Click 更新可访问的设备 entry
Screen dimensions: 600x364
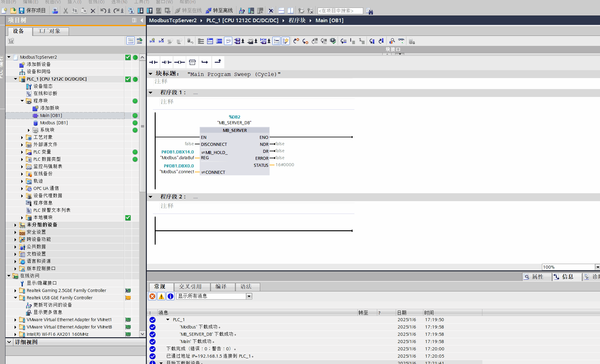[x=53, y=305]
